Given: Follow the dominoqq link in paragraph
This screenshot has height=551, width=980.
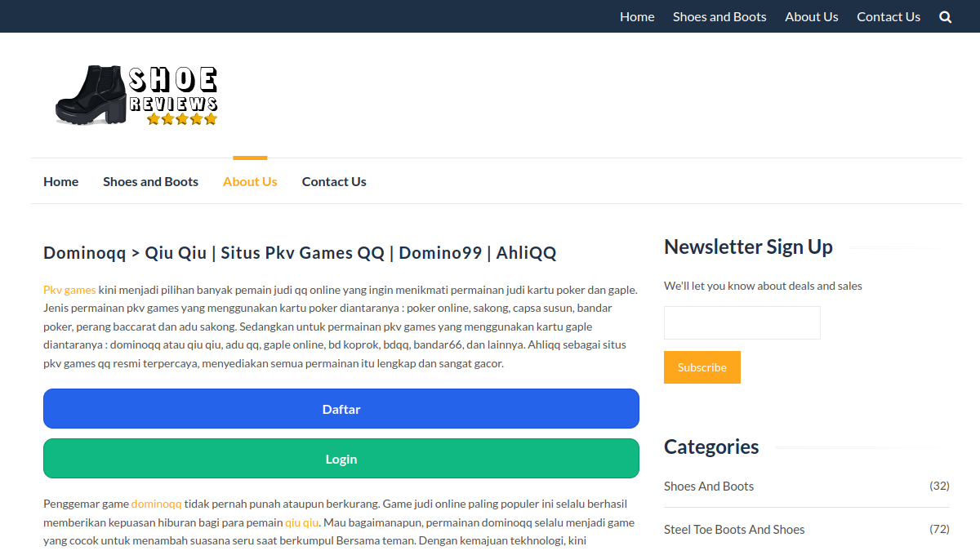Looking at the screenshot, I should [x=157, y=504].
